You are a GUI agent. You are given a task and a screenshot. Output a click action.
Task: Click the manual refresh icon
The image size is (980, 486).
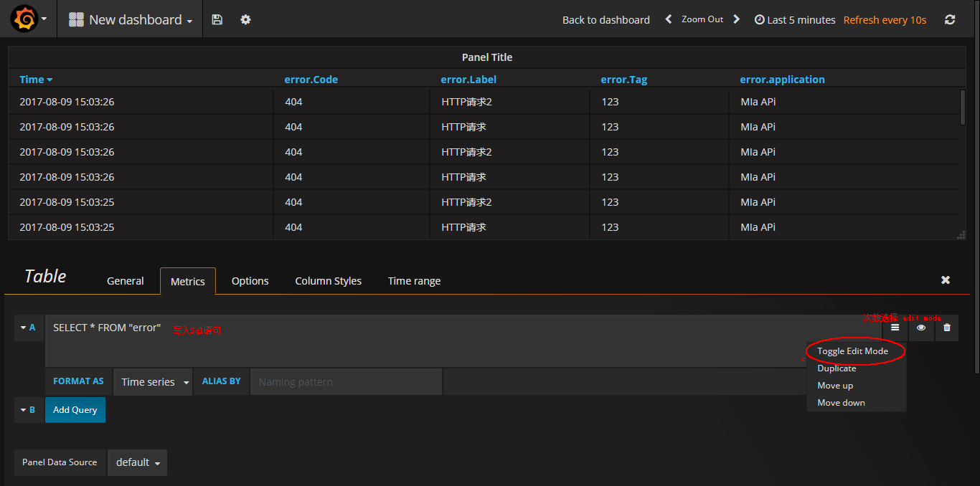click(949, 19)
